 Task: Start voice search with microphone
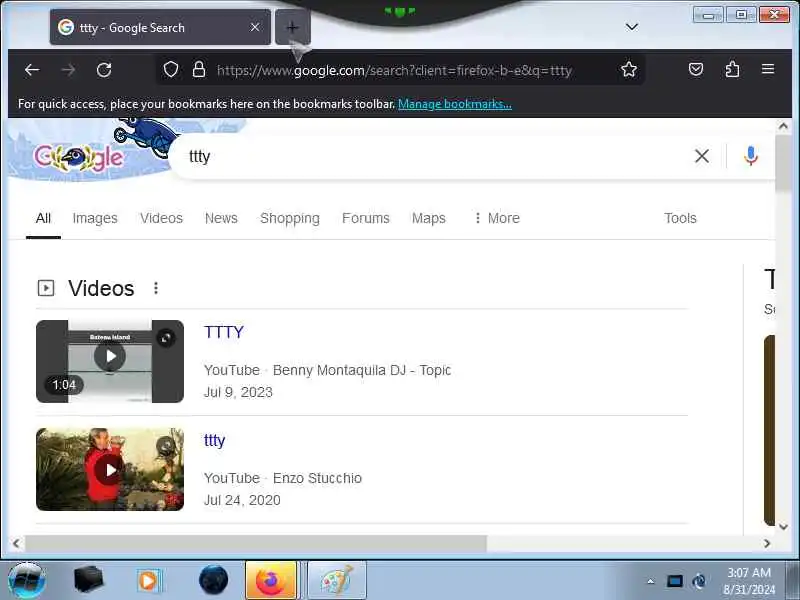(751, 156)
